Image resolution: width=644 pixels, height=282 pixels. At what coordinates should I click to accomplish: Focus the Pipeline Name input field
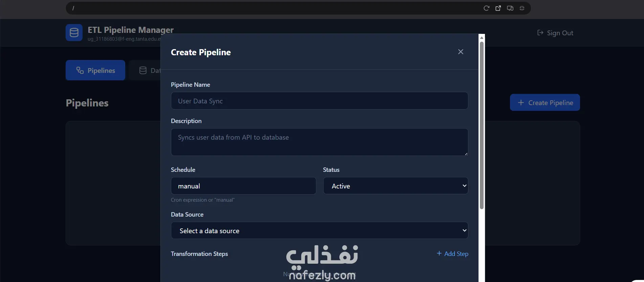(x=319, y=101)
